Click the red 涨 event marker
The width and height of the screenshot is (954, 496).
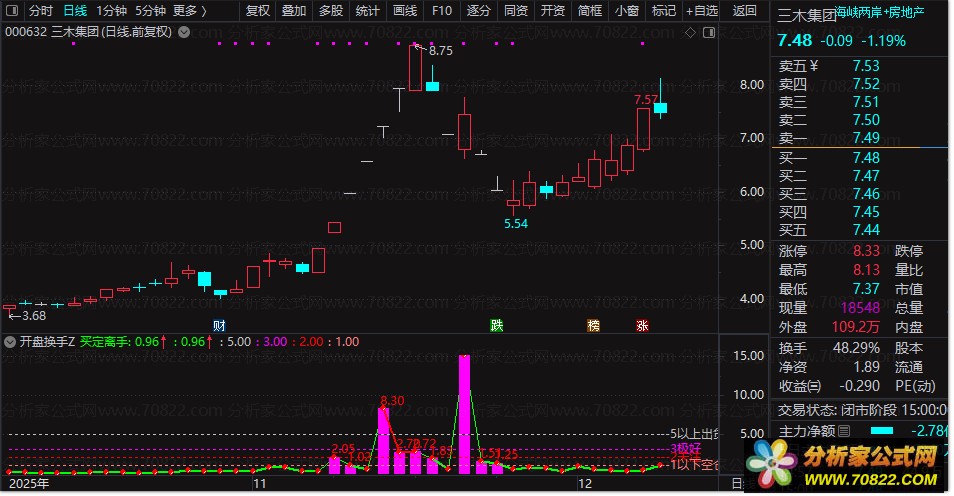coord(642,326)
